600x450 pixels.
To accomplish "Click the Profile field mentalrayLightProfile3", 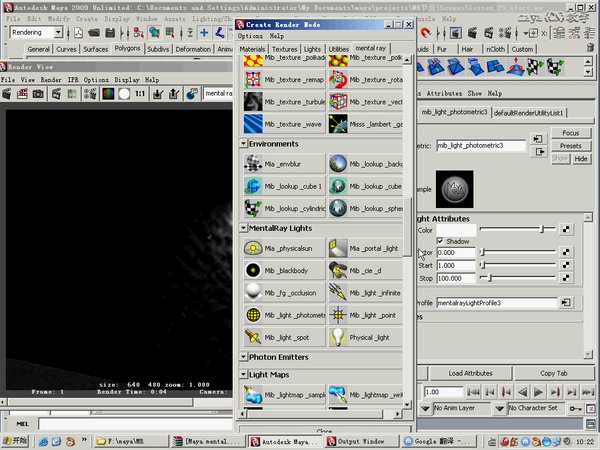I will click(497, 303).
